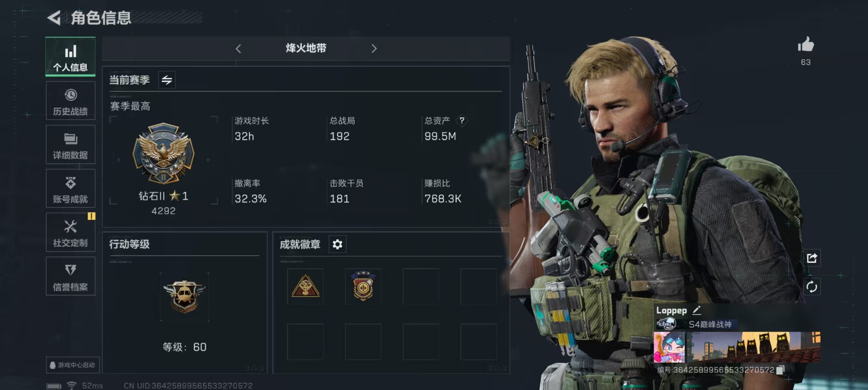Copy the player ID number with the copy icon

[x=780, y=370]
